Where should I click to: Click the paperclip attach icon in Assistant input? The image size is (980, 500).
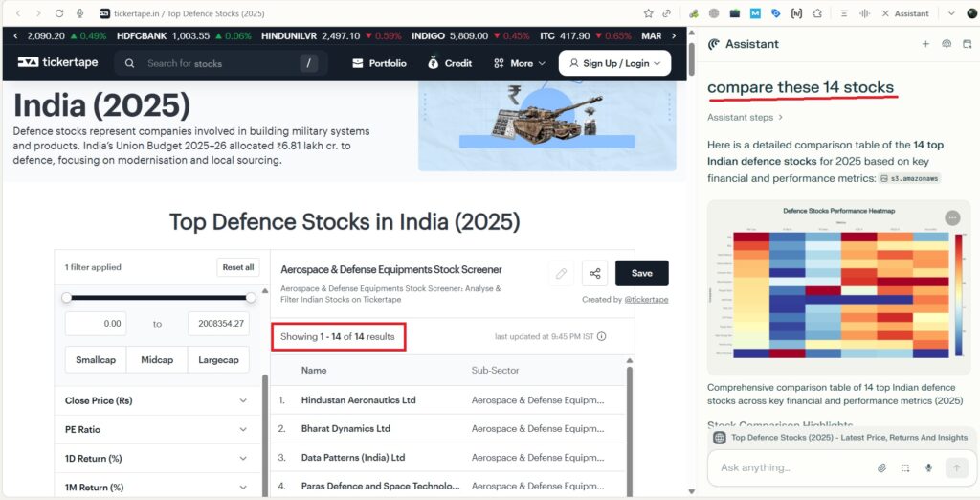pos(882,467)
